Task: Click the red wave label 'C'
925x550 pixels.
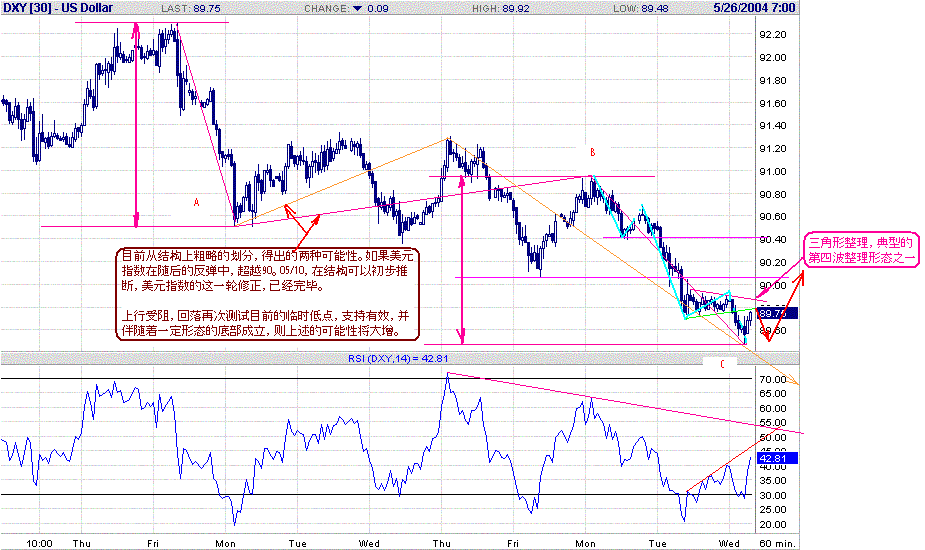Action: click(722, 364)
